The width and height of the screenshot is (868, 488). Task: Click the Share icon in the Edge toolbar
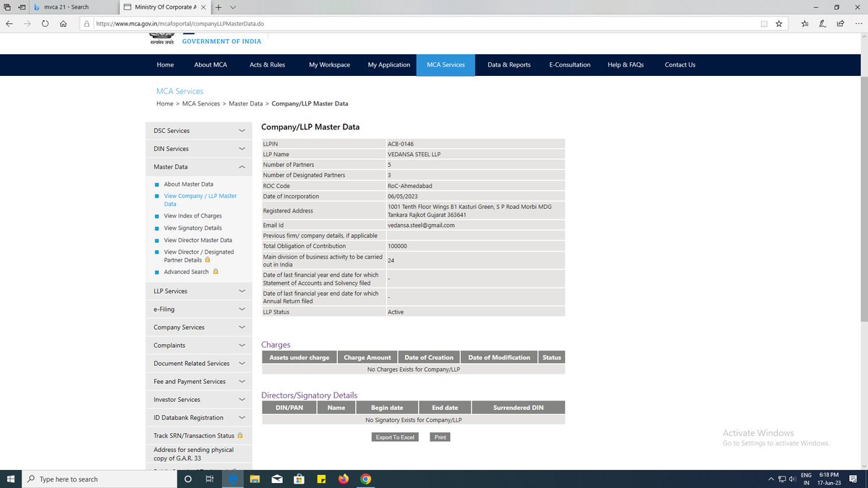840,23
